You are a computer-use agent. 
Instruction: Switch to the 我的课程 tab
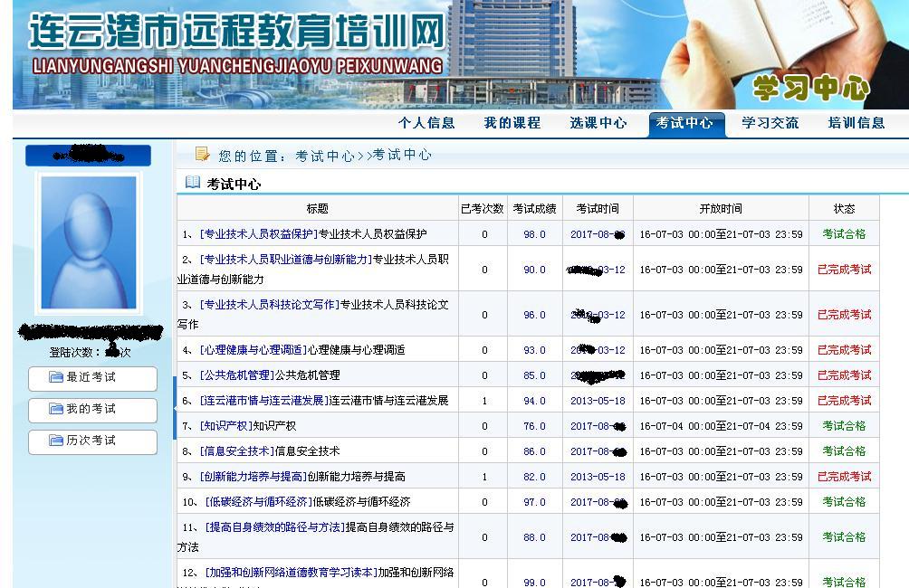pyautogui.click(x=512, y=123)
